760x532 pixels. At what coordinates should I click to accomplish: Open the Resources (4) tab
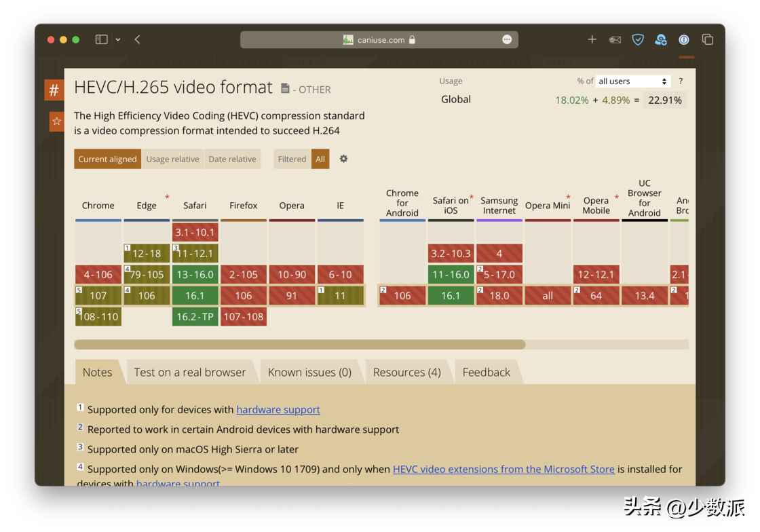pos(406,372)
